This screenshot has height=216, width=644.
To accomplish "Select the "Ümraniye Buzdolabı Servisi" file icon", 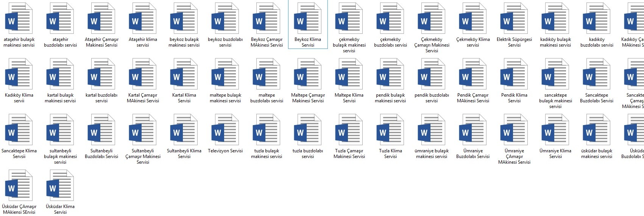I will (472, 130).
